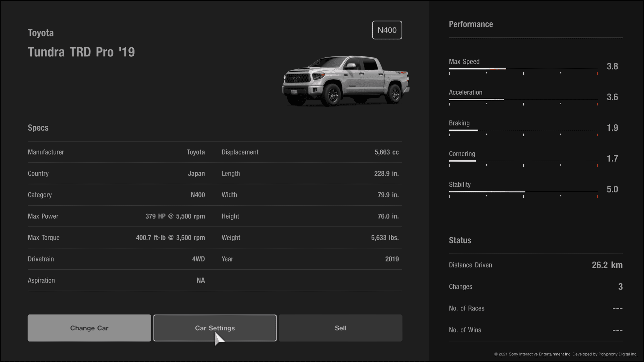Click the Year value '2019'
This screenshot has width=644, height=362.
(392, 259)
